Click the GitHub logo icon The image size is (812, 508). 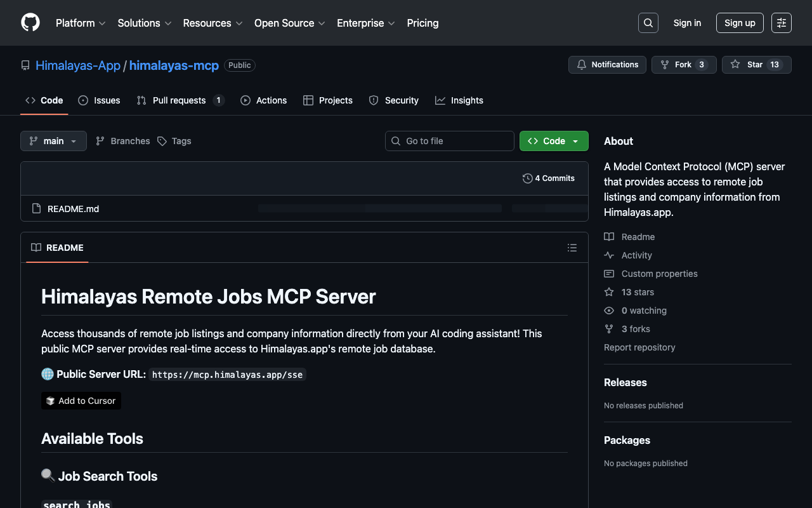coord(30,23)
